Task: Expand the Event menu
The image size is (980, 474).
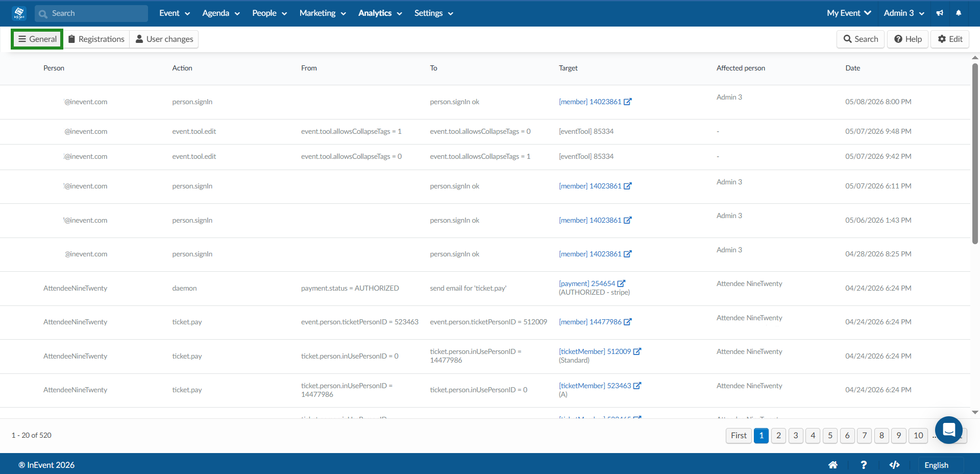Action: [175, 13]
